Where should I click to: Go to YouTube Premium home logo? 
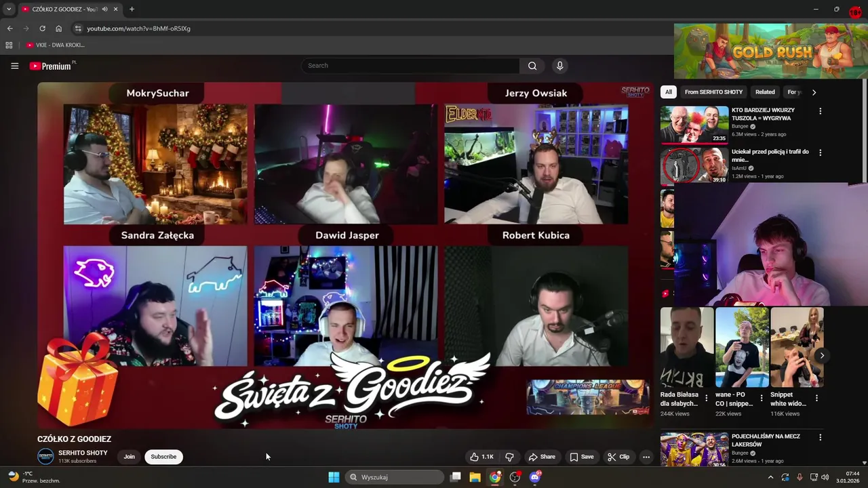pyautogui.click(x=52, y=66)
